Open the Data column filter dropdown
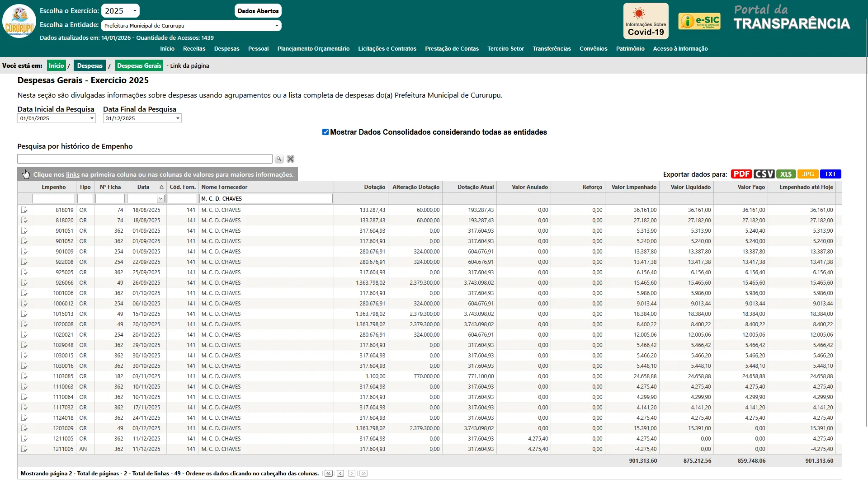The height and width of the screenshot is (488, 868). [160, 199]
